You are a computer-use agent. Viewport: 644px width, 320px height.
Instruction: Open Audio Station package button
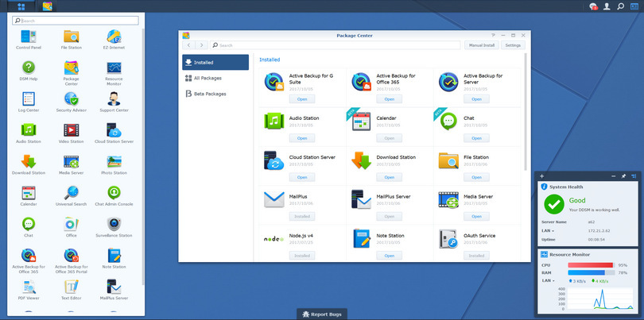[302, 138]
